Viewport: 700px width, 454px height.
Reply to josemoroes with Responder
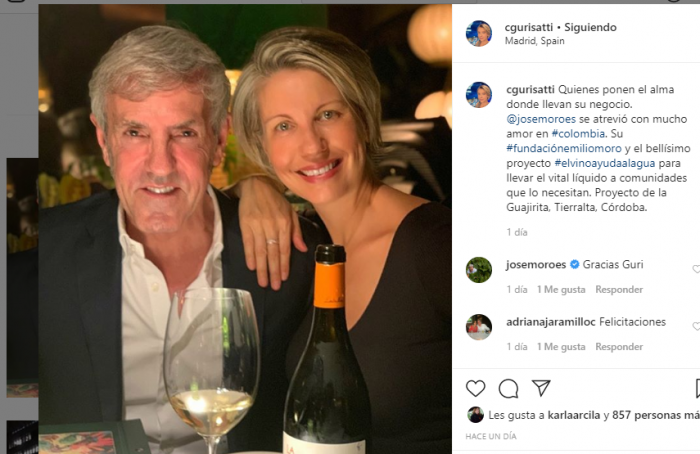[x=619, y=290]
